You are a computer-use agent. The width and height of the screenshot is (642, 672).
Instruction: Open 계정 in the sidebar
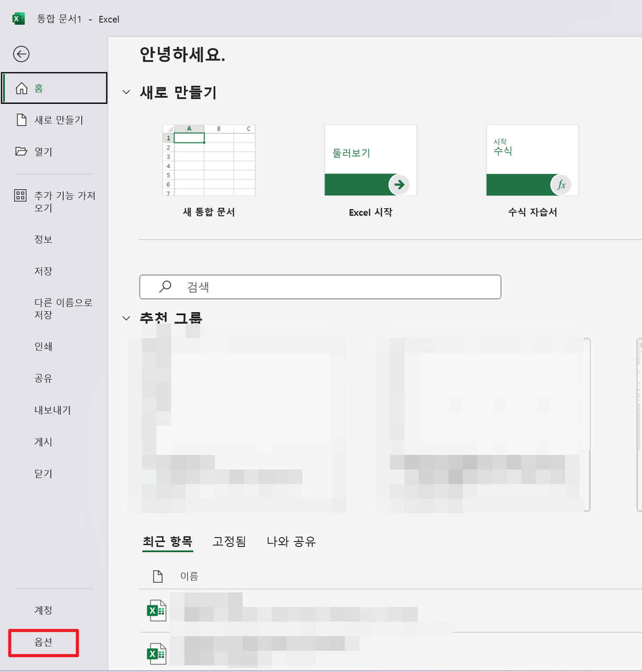(43, 610)
